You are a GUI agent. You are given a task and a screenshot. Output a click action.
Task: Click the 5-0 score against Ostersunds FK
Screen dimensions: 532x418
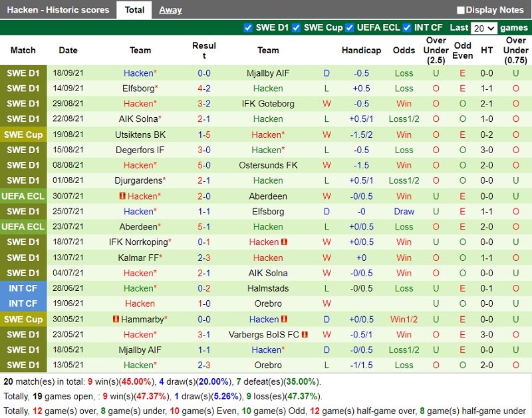[x=203, y=165]
